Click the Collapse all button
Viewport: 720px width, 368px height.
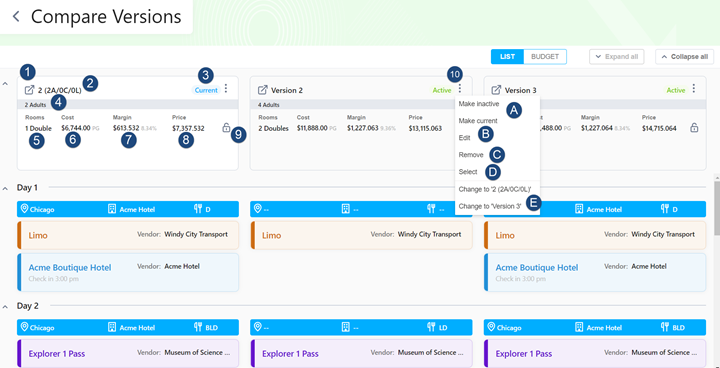pos(685,57)
